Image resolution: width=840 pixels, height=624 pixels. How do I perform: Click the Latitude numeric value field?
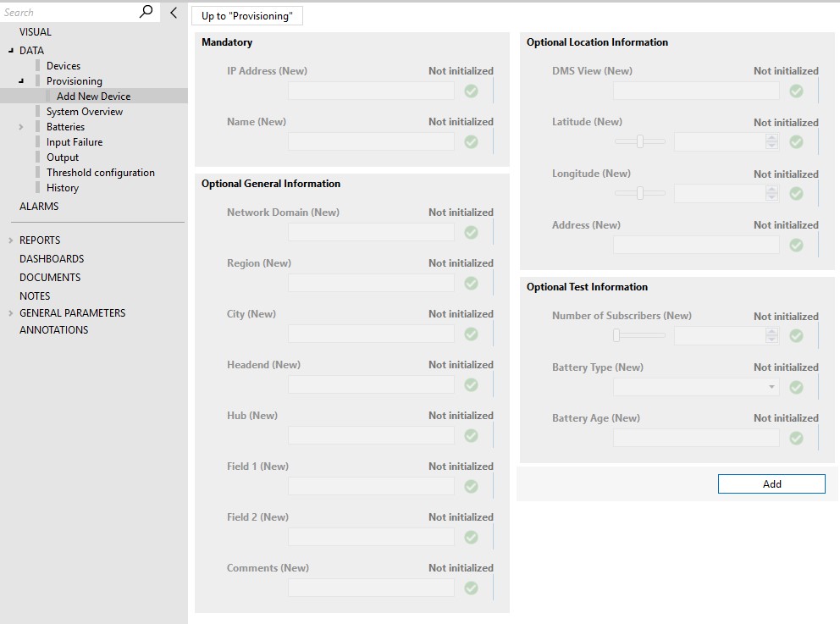click(x=720, y=141)
